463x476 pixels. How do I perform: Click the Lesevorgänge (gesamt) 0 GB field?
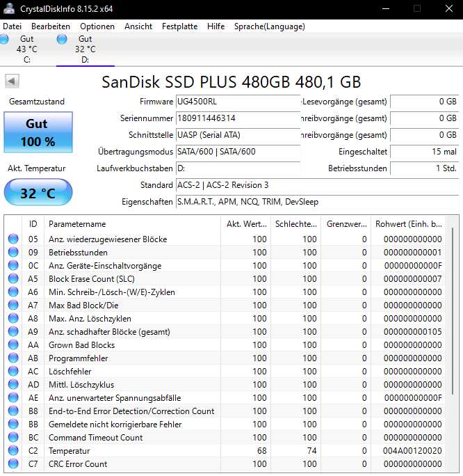[x=425, y=102]
